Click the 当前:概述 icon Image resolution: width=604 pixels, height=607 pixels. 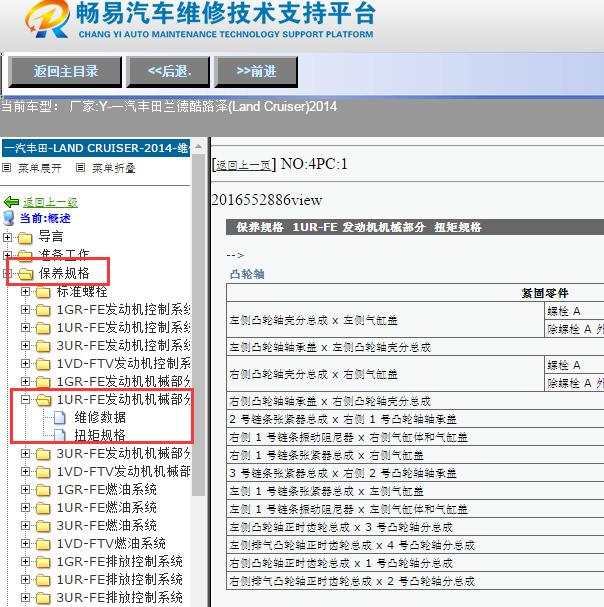(x=9, y=218)
